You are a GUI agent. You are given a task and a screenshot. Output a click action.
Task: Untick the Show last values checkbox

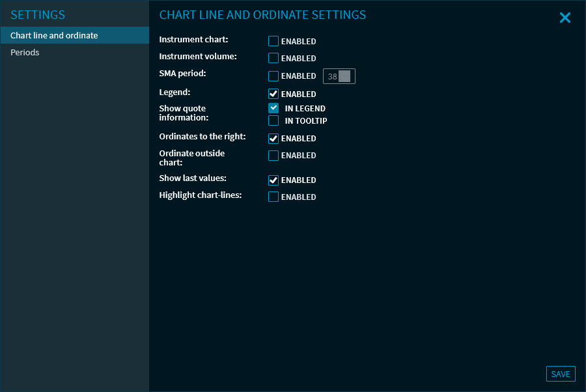(x=273, y=180)
